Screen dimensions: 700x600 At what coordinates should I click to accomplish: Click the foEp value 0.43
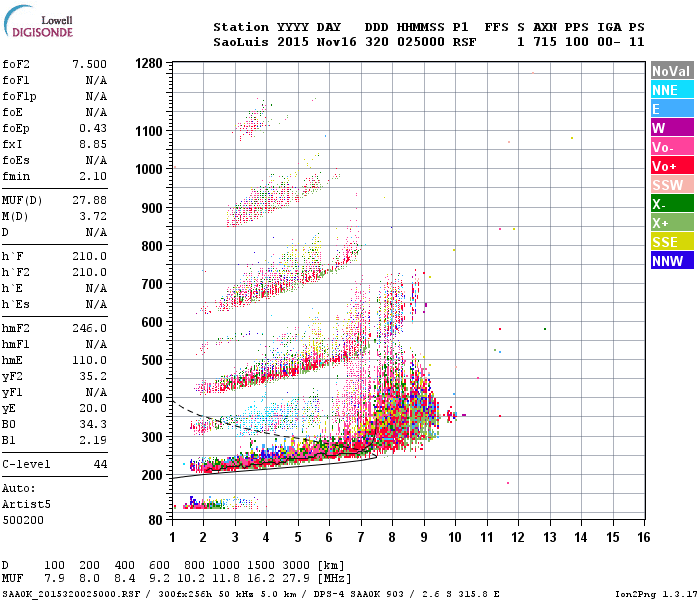pyautogui.click(x=93, y=128)
